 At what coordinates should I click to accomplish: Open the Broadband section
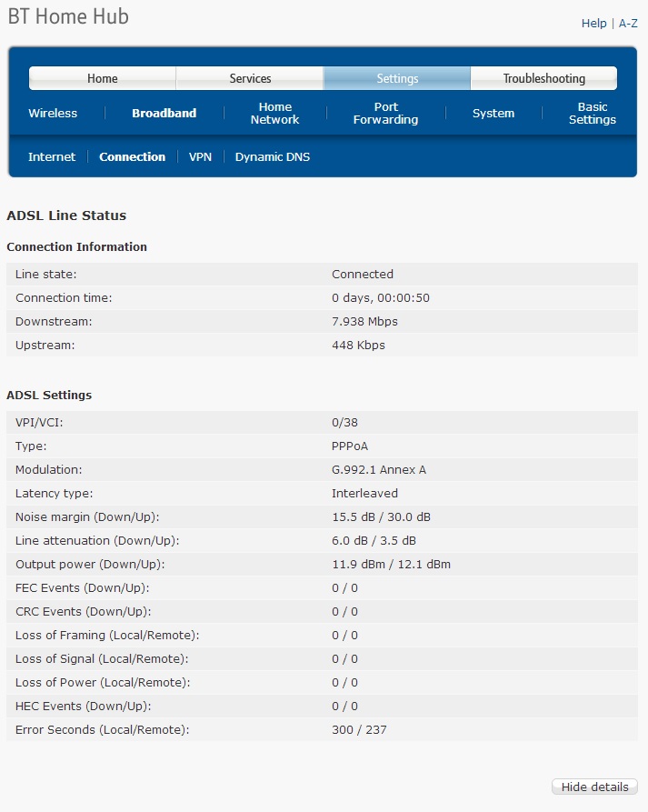(x=164, y=113)
